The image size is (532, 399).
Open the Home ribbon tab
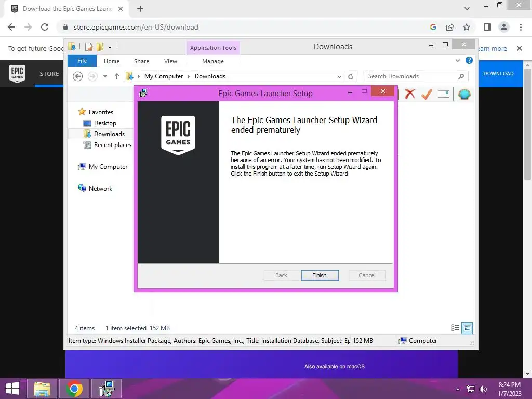112,61
